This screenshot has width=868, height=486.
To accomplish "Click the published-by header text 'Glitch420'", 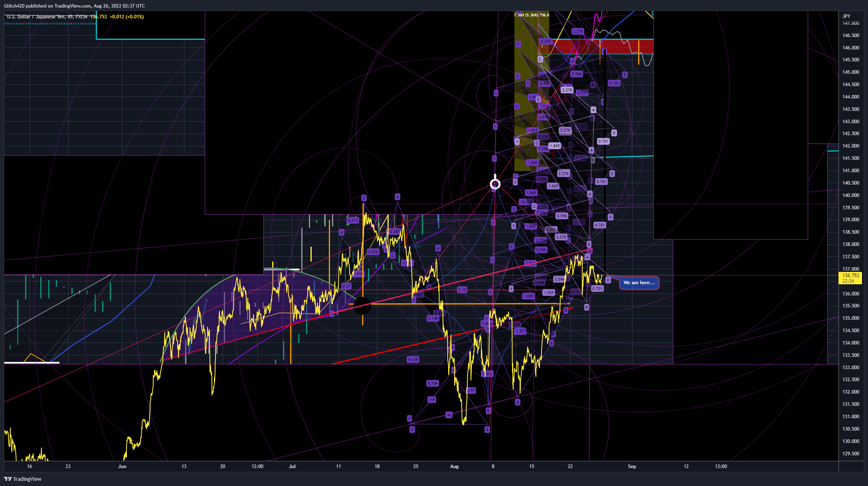I will coord(14,6).
